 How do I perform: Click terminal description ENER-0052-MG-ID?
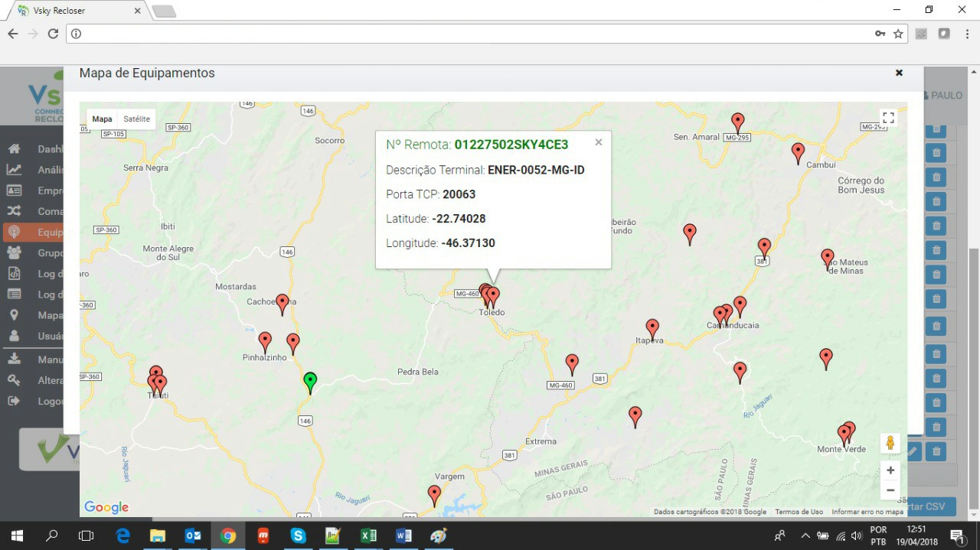pos(536,170)
